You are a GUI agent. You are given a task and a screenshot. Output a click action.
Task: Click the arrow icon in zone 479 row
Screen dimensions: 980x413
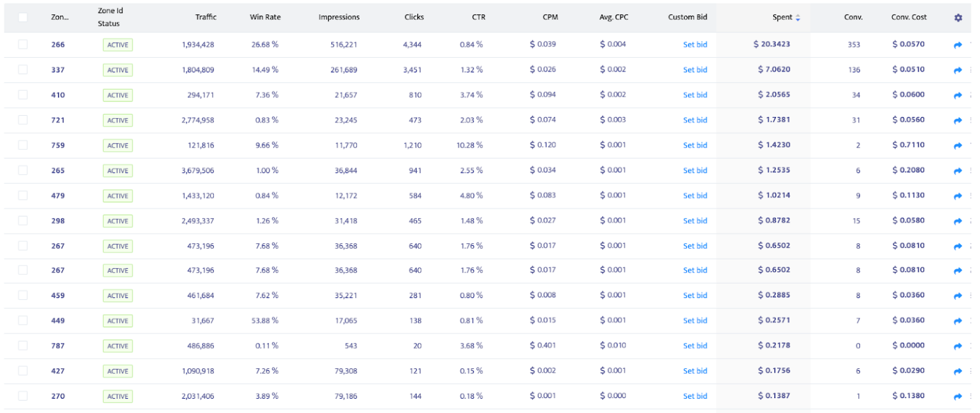(x=958, y=196)
